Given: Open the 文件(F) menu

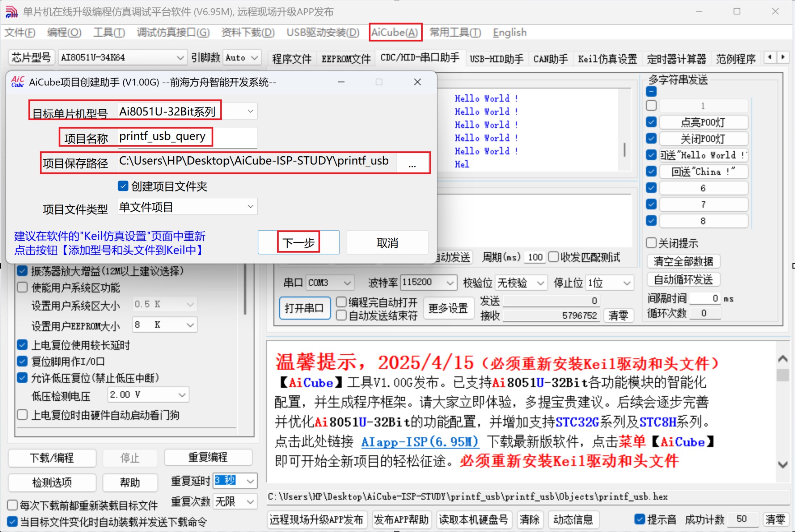Looking at the screenshot, I should [x=20, y=33].
